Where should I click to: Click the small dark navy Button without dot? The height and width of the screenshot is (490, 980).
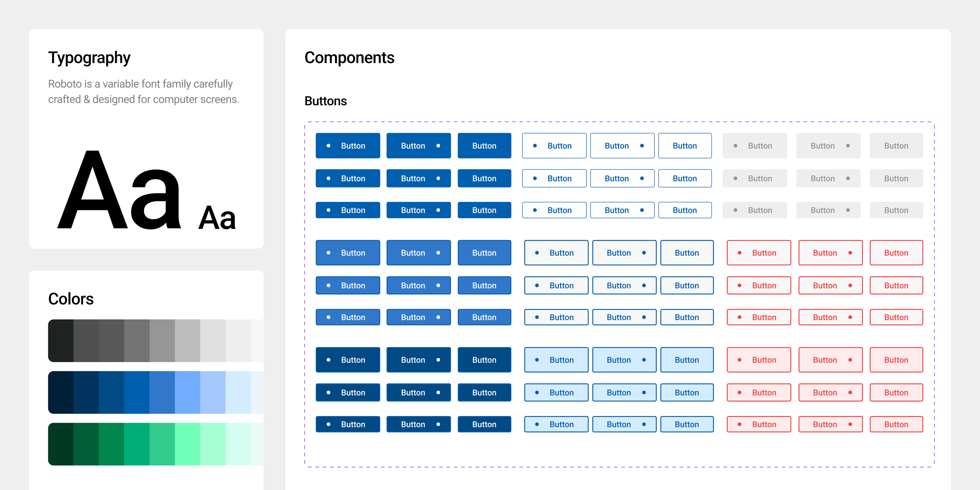point(484,424)
